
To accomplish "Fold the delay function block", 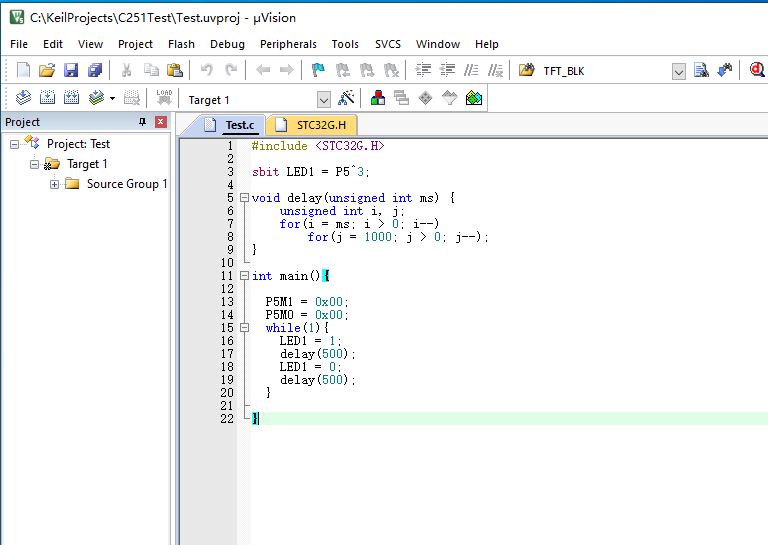I will (244, 198).
